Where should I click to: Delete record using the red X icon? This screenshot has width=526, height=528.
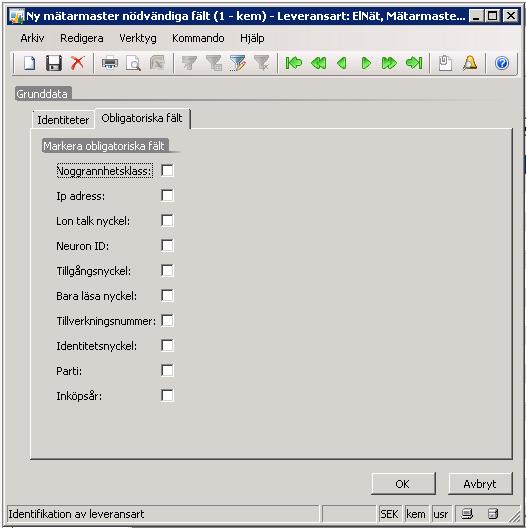click(x=77, y=63)
